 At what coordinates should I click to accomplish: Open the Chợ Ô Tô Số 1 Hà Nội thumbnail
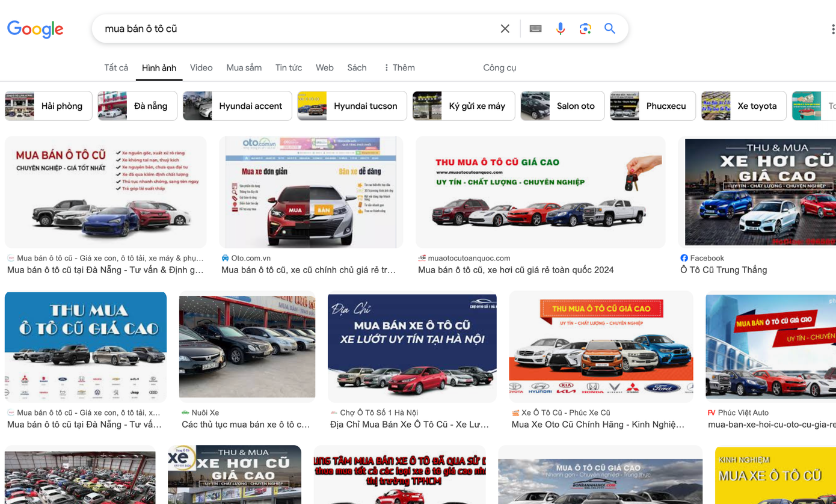click(412, 348)
